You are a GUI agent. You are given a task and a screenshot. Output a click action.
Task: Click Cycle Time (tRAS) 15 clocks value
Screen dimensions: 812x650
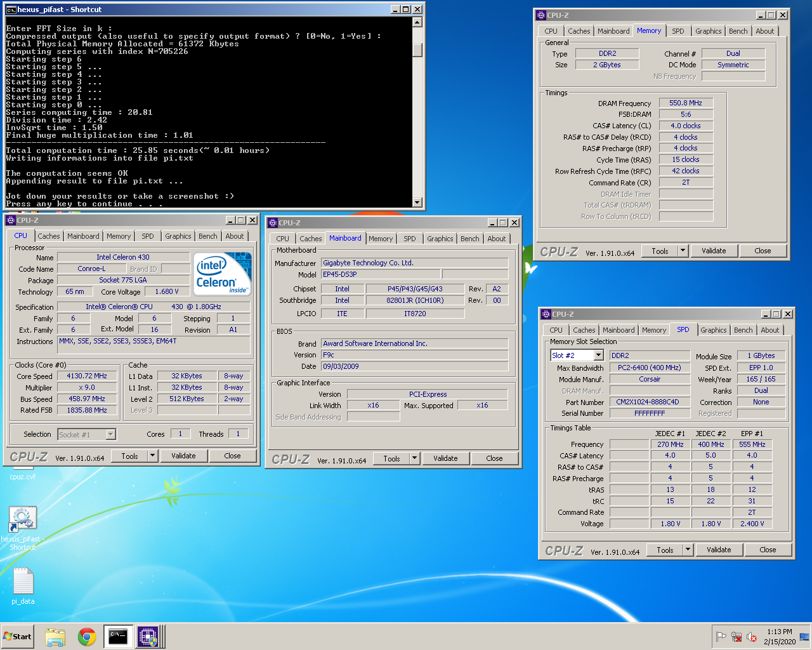[686, 159]
